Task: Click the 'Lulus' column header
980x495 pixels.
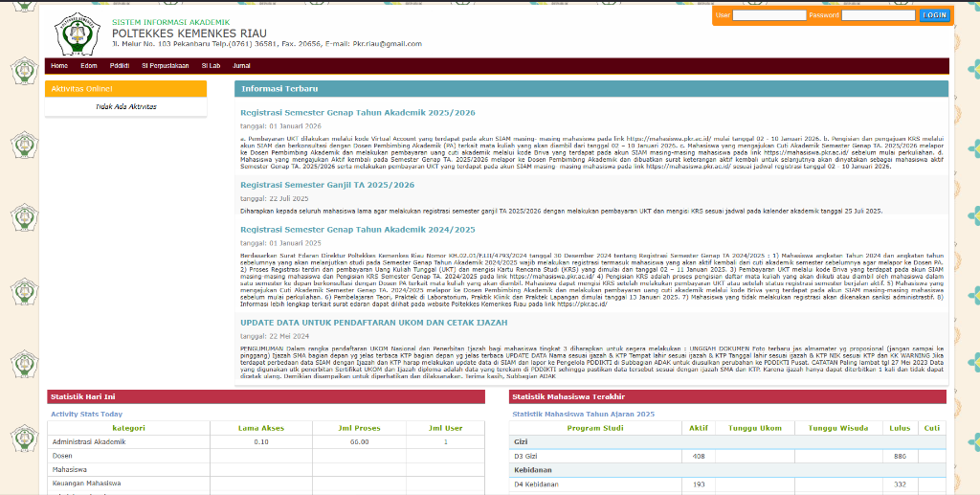Action: tap(900, 428)
